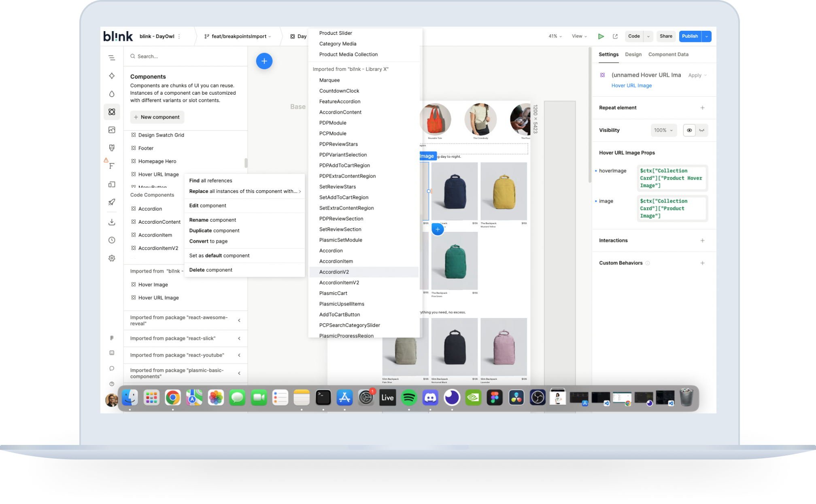Open the outline tree icon in left sidebar
Viewport: 816px width, 504px height.
click(112, 58)
